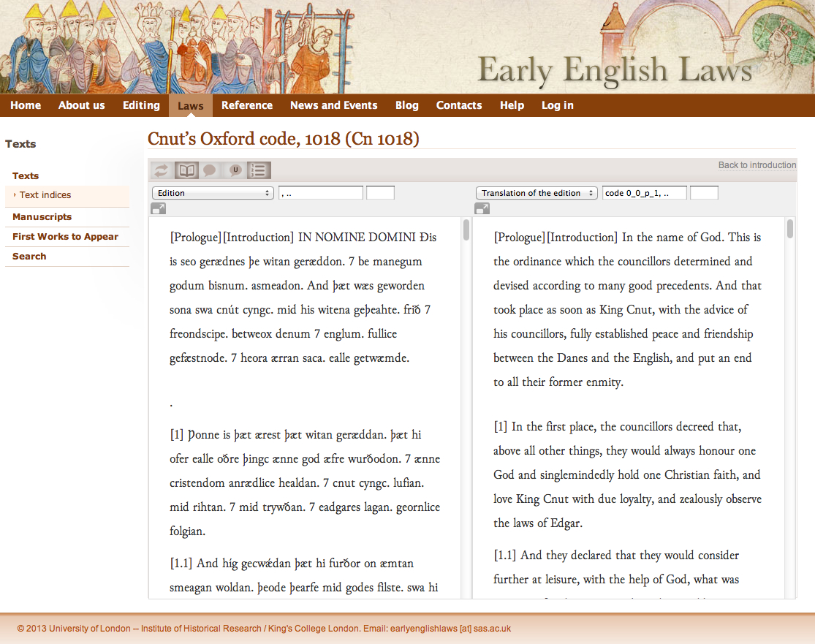Click the 'Back to introduction' link
This screenshot has width=815, height=644.
click(x=757, y=165)
